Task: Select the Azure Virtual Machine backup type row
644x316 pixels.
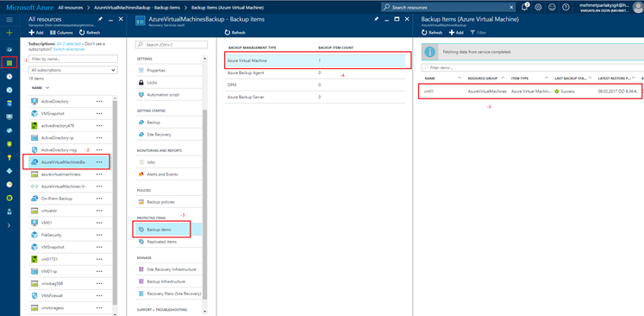Action: coord(315,60)
